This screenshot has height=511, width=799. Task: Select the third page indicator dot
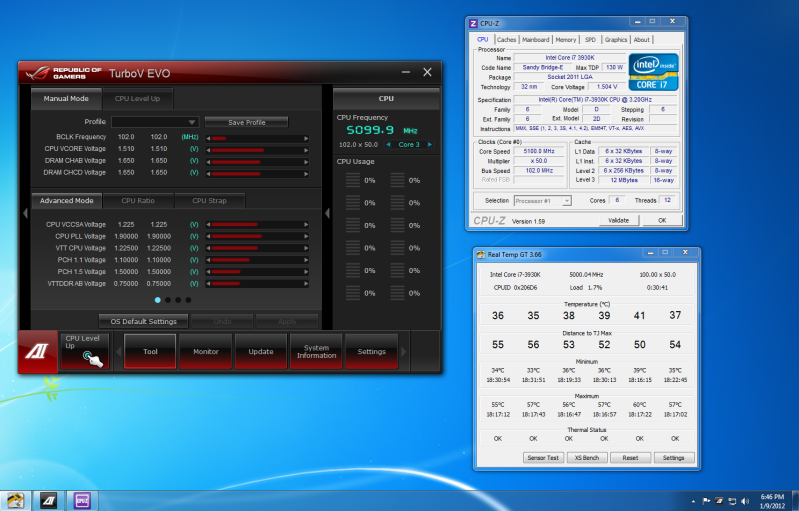[x=178, y=300]
